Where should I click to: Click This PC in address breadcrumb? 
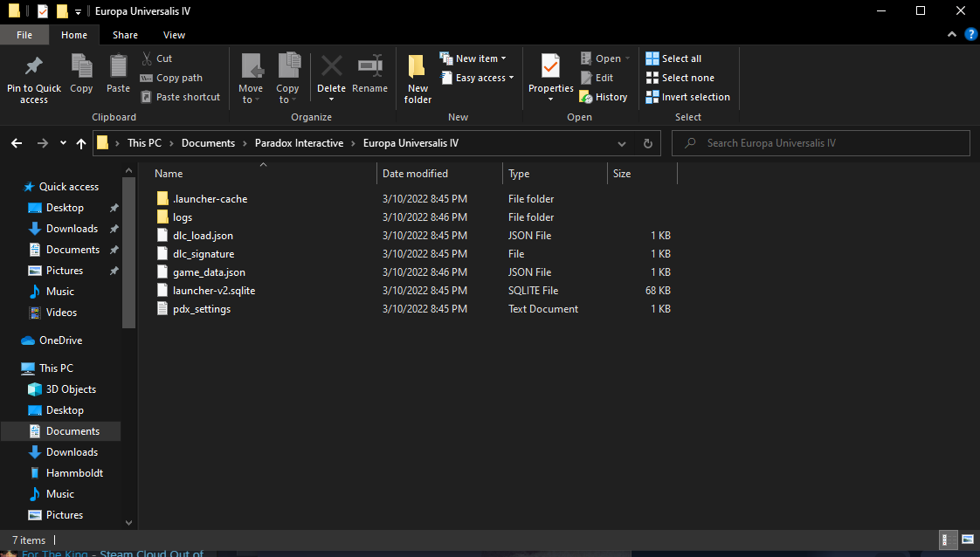144,143
